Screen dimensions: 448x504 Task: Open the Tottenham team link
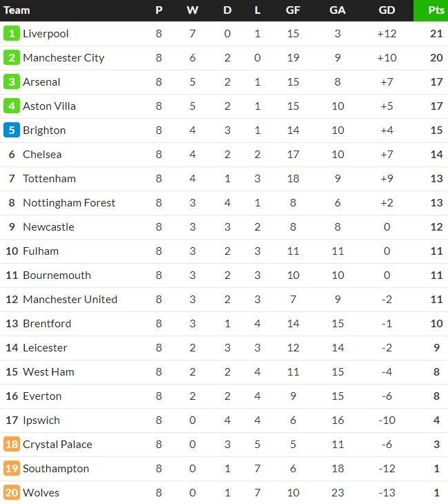pos(49,178)
